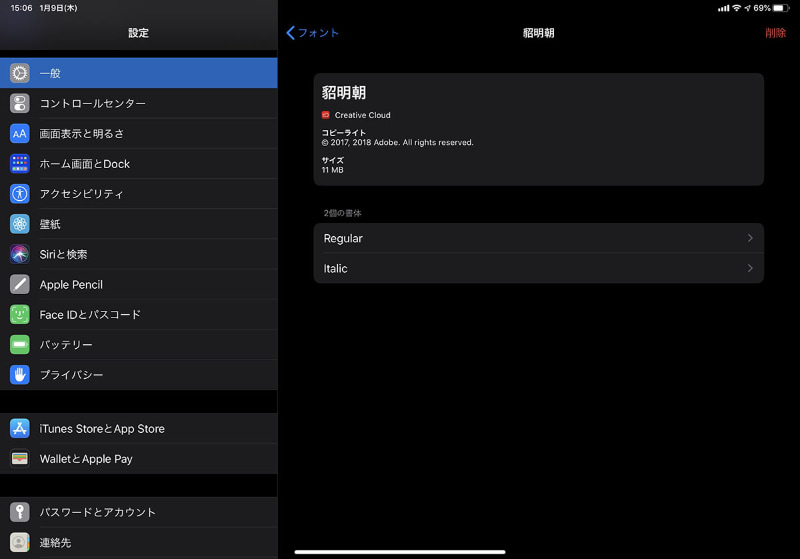The width and height of the screenshot is (800, 559).
Task: Tap the 15:06 clock in status bar
Action: pos(21,8)
